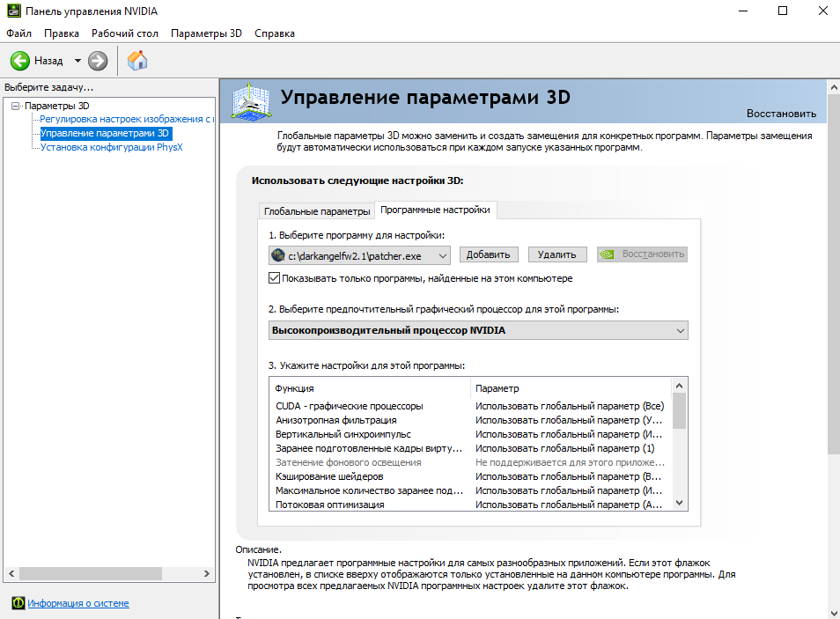Click main pane scroll-down arrow
The image size is (840, 619).
[x=834, y=613]
